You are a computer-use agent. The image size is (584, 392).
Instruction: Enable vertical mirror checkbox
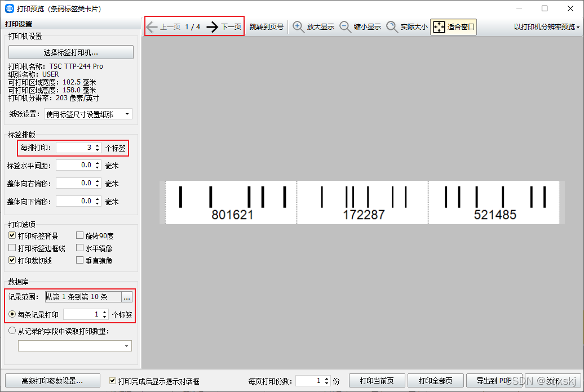pos(79,260)
